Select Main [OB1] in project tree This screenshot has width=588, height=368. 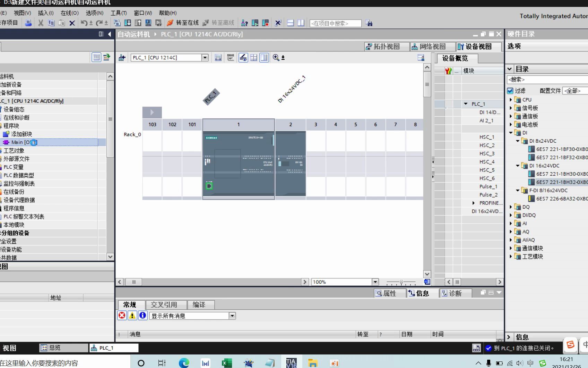click(x=24, y=142)
